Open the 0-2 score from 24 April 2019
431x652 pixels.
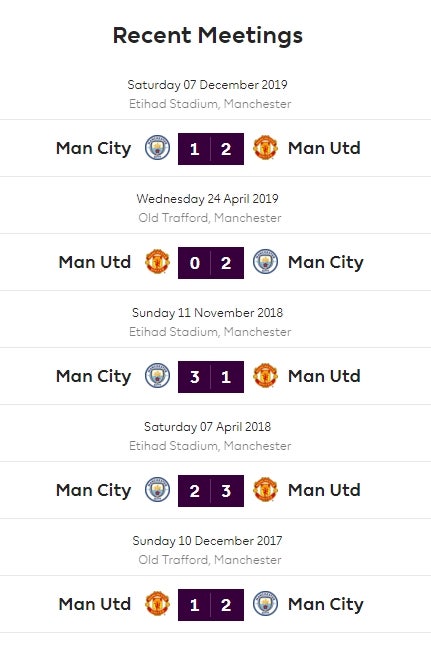click(211, 263)
